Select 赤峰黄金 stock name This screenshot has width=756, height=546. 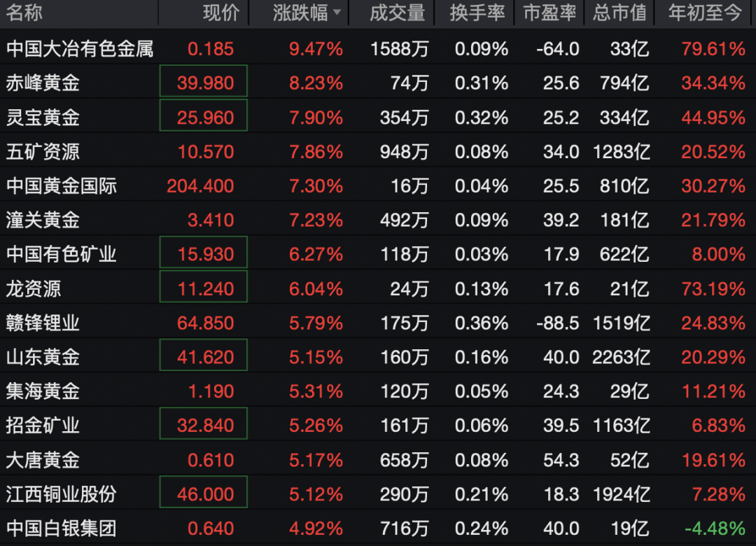(x=43, y=83)
